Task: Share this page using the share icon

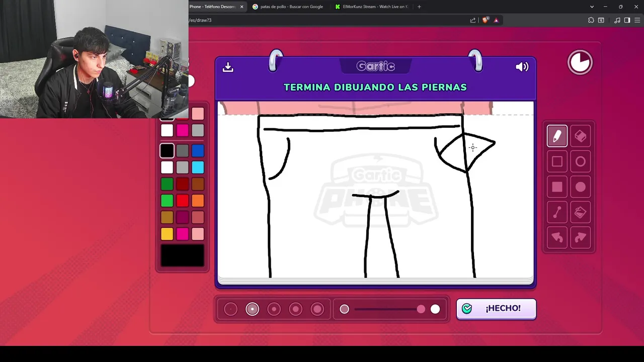Action: [473, 20]
